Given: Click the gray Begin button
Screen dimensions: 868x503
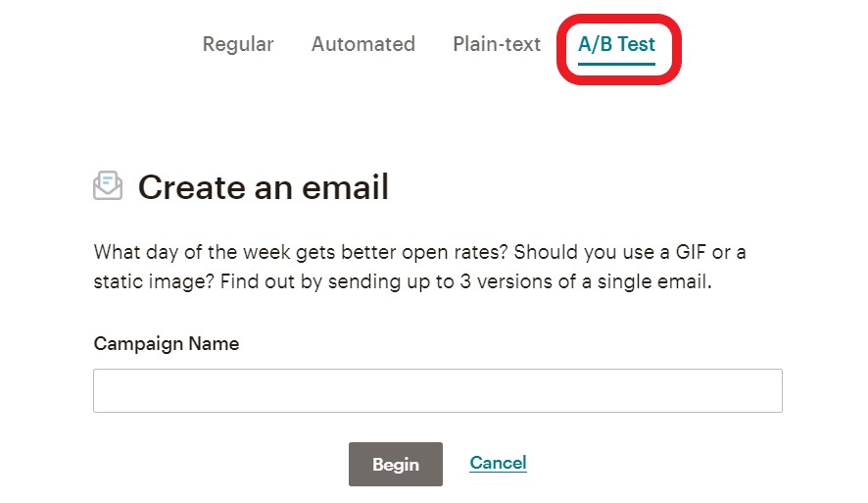Looking at the screenshot, I should click(395, 464).
